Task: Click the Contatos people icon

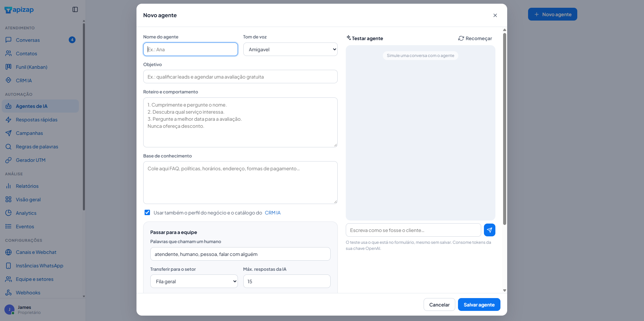Action: pos(8,53)
